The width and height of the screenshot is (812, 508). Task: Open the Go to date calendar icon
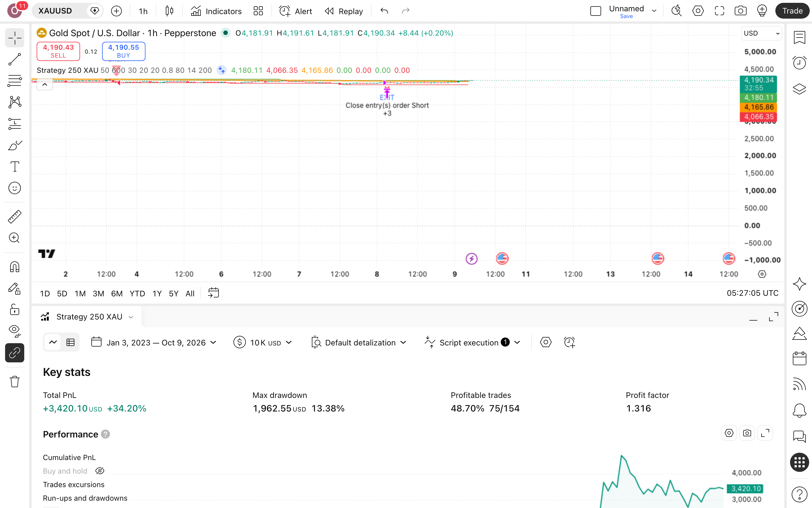213,293
